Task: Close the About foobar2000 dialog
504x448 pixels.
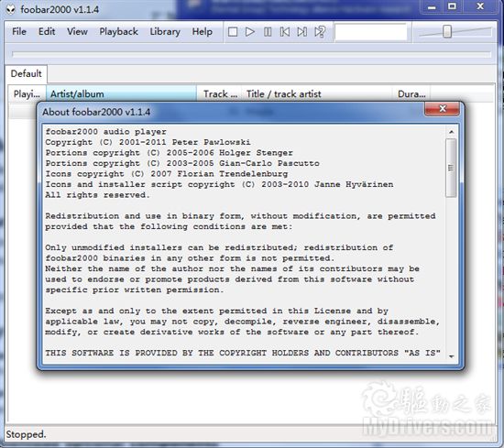Action: coord(443,109)
